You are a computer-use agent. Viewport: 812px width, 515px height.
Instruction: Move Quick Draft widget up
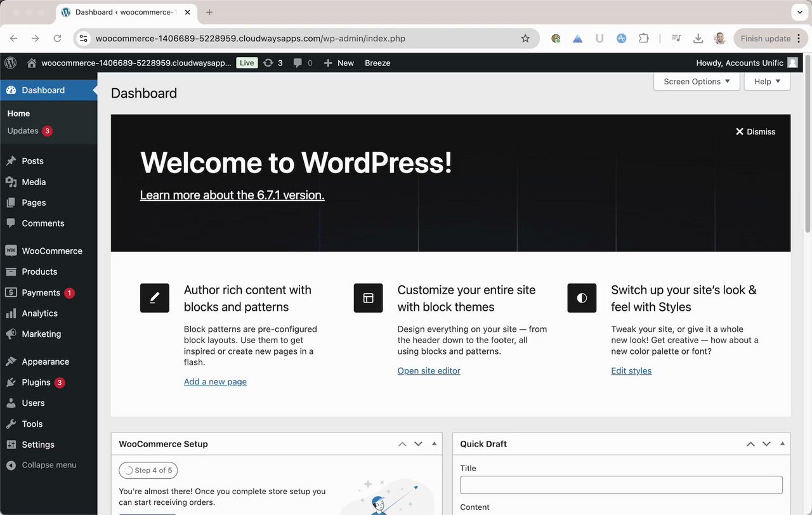pyautogui.click(x=750, y=444)
